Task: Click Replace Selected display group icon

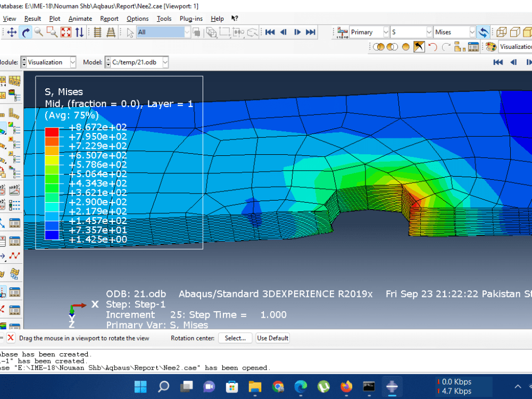Action: 379,47
